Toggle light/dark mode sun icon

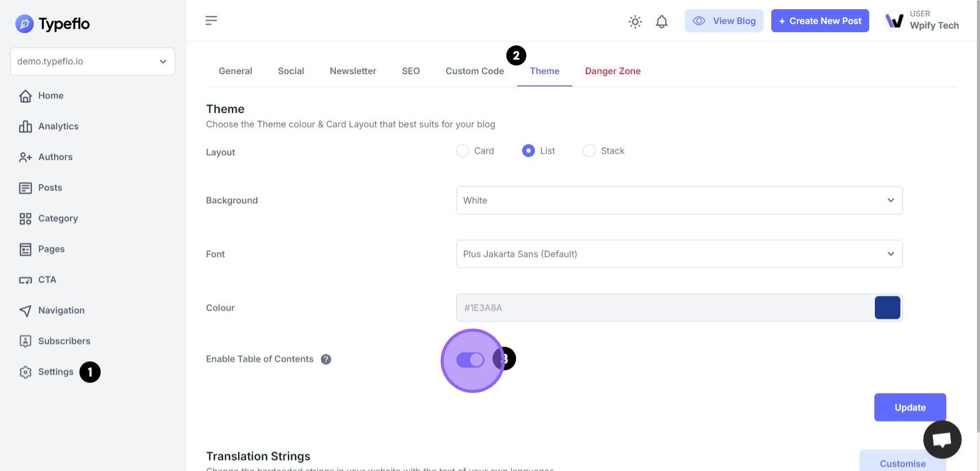pos(635,21)
